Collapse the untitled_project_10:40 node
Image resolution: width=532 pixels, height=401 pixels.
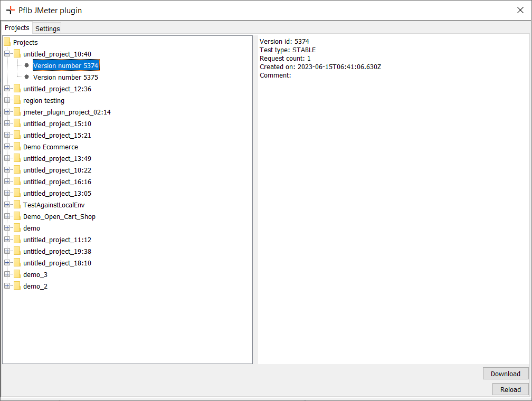point(6,54)
